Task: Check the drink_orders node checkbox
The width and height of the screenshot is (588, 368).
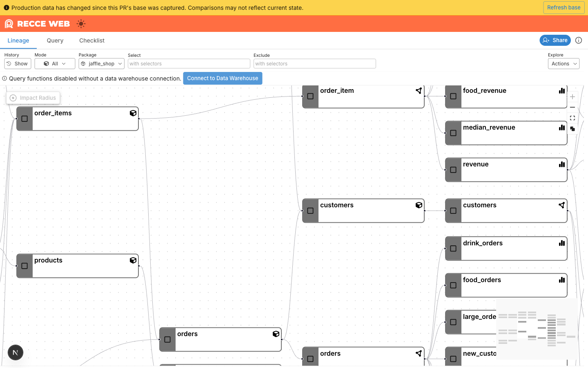Action: [453, 249]
